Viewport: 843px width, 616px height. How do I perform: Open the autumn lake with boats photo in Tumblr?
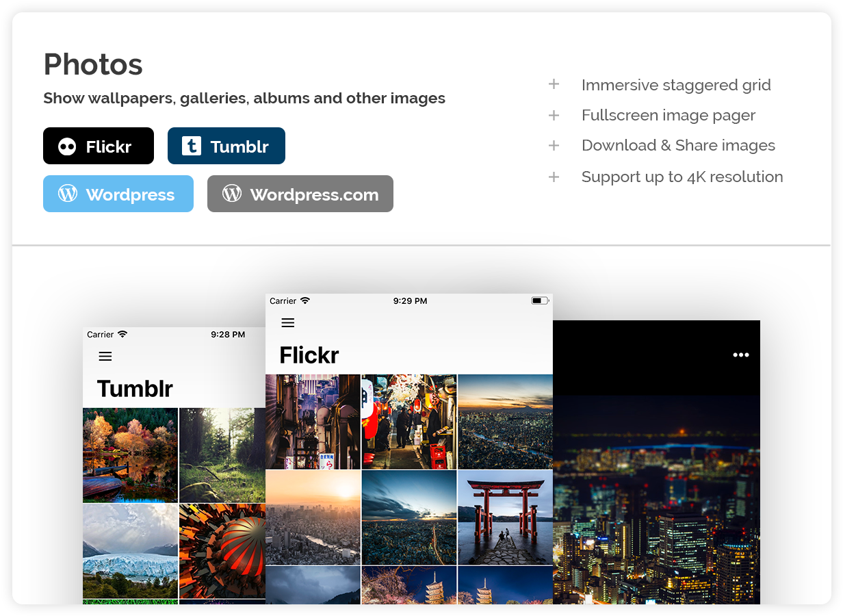pyautogui.click(x=130, y=455)
